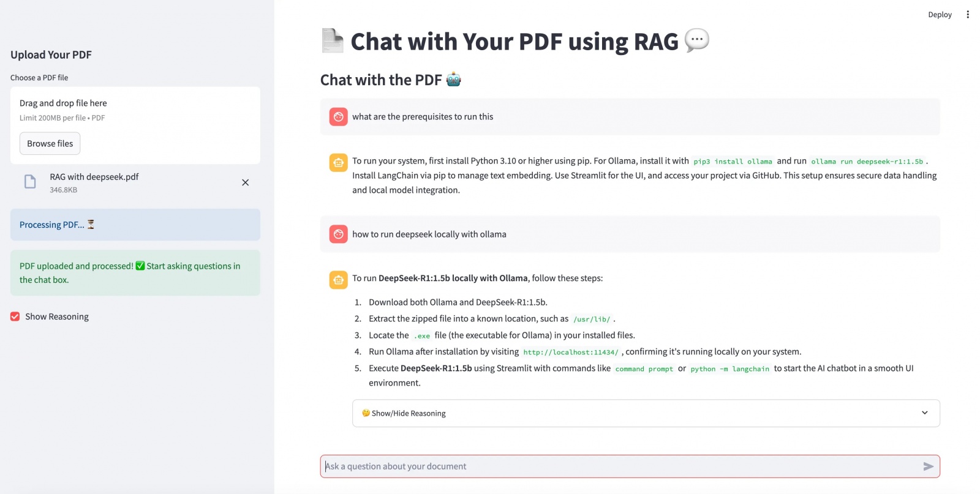
Task: Click the assistant avatar beside the DeepSeek steps answer
Action: 337,280
